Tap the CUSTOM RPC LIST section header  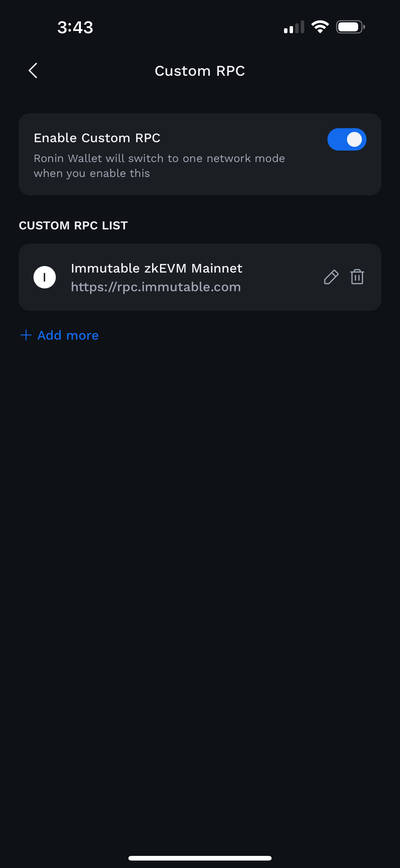pyautogui.click(x=73, y=225)
